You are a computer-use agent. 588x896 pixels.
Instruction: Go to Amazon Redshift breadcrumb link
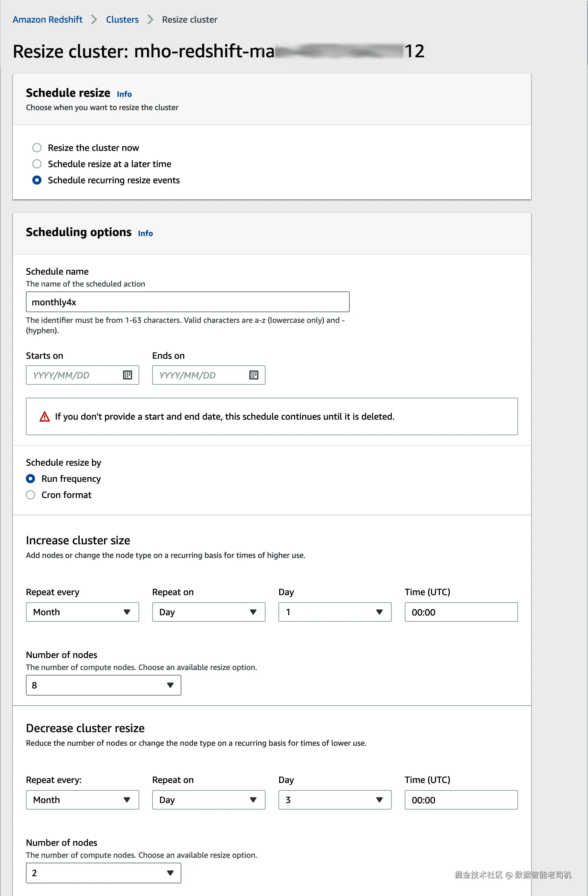(x=47, y=19)
